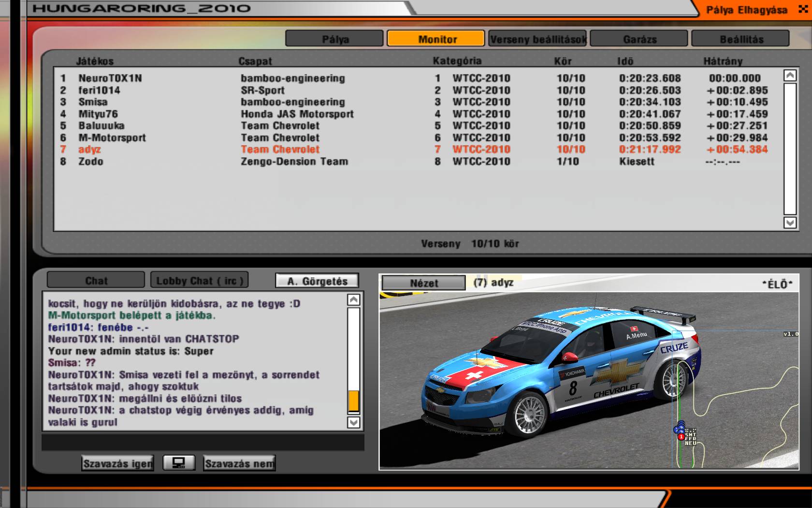
Task: Click Hátrány column header
Action: [723, 61]
